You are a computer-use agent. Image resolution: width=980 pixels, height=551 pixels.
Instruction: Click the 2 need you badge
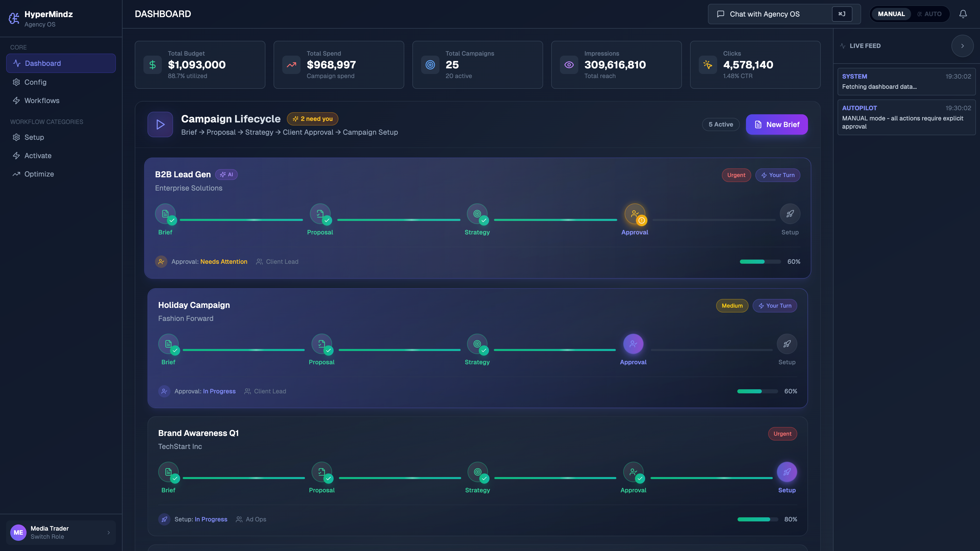point(312,119)
